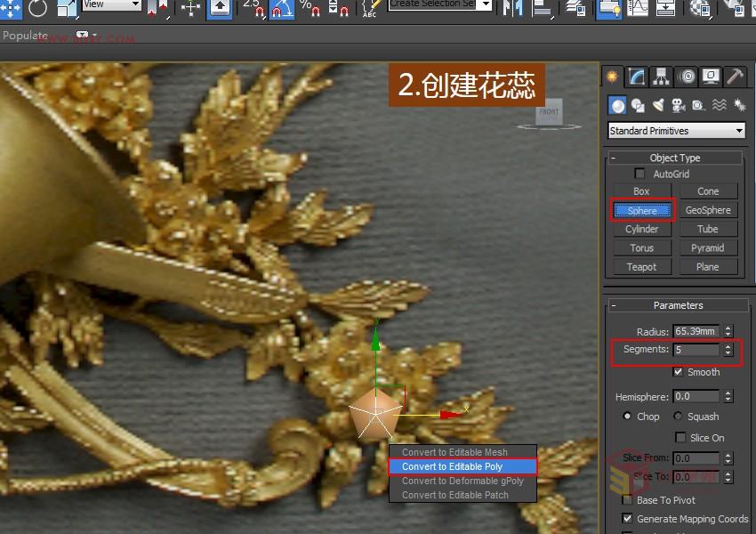
Task: Click the Teapot primitive button
Action: click(641, 266)
